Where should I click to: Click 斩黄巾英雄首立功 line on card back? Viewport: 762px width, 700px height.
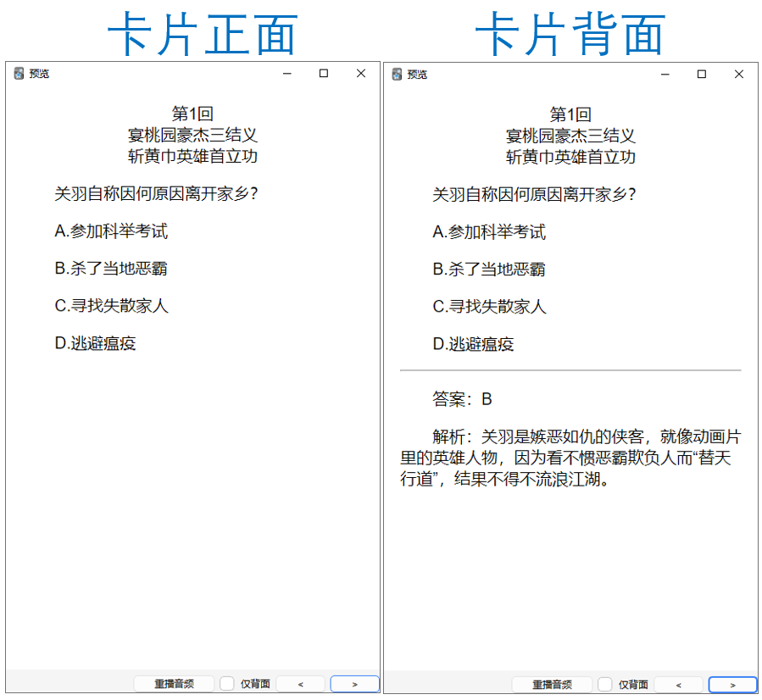coord(570,158)
